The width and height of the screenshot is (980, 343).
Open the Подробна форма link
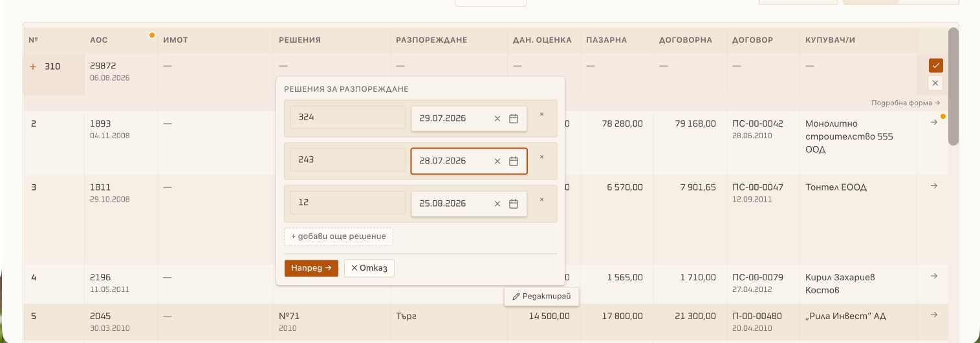point(906,103)
